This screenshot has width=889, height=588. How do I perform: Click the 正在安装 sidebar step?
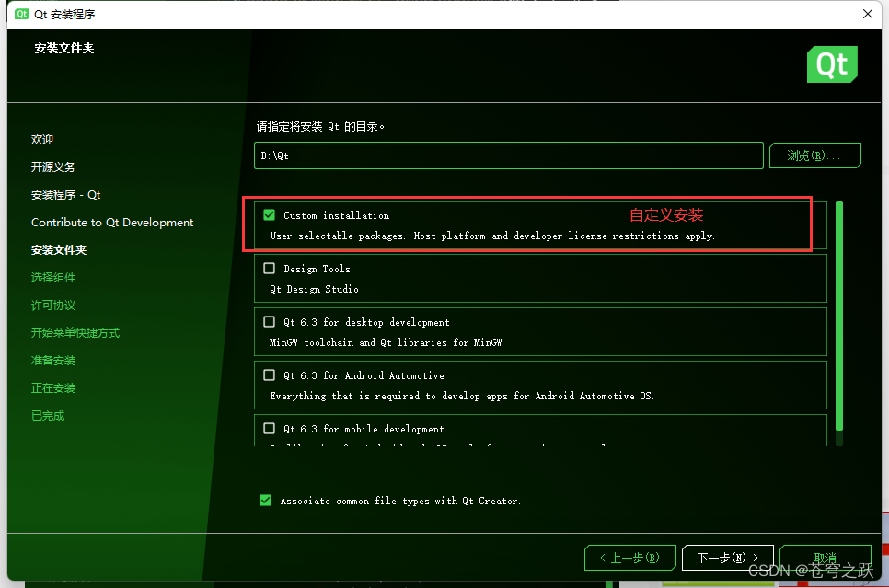[52, 388]
